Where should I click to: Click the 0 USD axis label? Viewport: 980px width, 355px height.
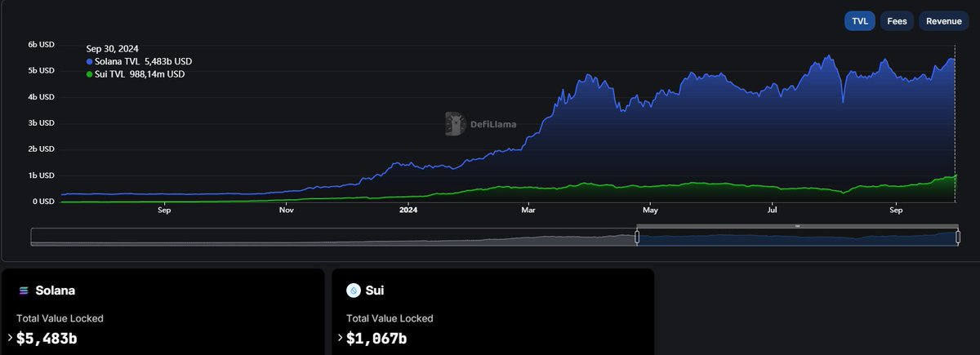(43, 202)
